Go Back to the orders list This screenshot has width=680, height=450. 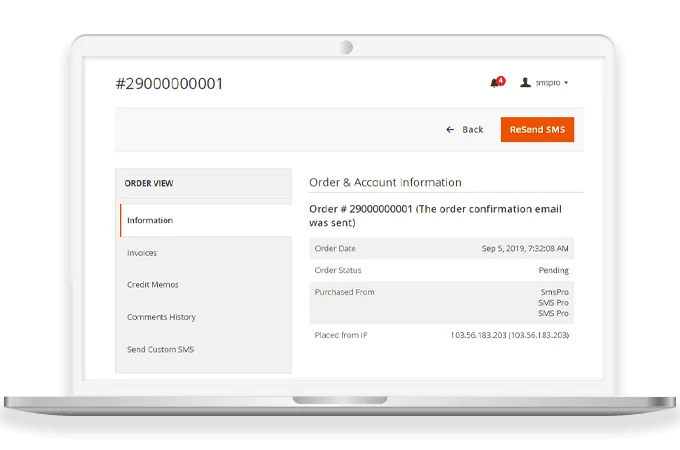click(x=465, y=130)
